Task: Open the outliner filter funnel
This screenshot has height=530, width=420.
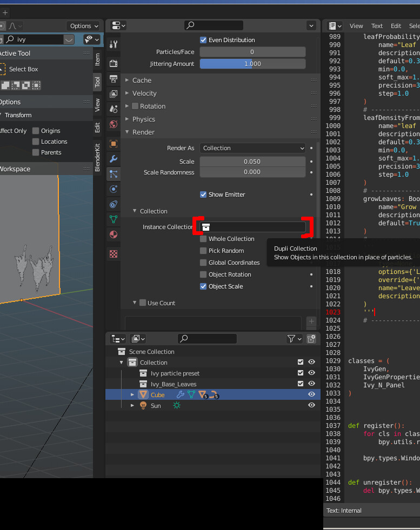Action: (294, 339)
